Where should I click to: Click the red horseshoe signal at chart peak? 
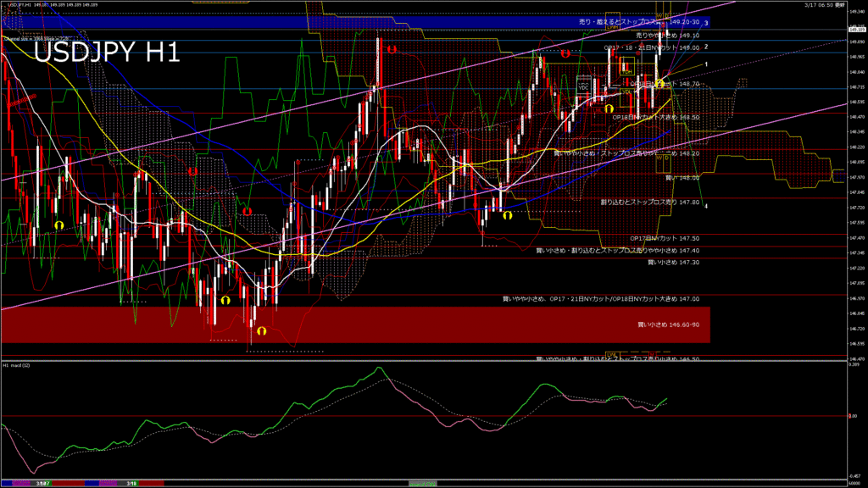click(x=391, y=50)
